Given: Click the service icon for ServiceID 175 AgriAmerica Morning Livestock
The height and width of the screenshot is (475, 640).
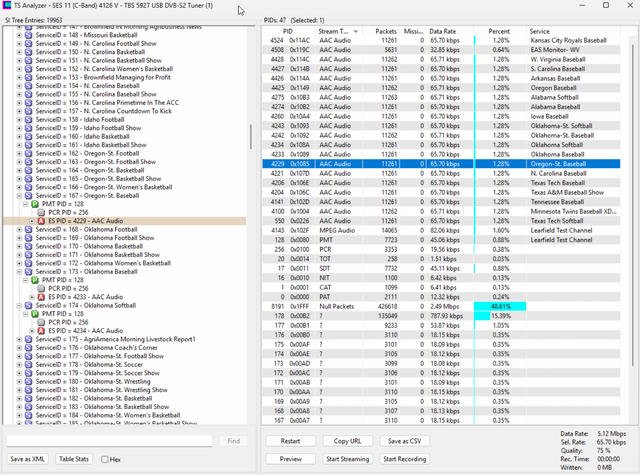Looking at the screenshot, I should (29, 339).
